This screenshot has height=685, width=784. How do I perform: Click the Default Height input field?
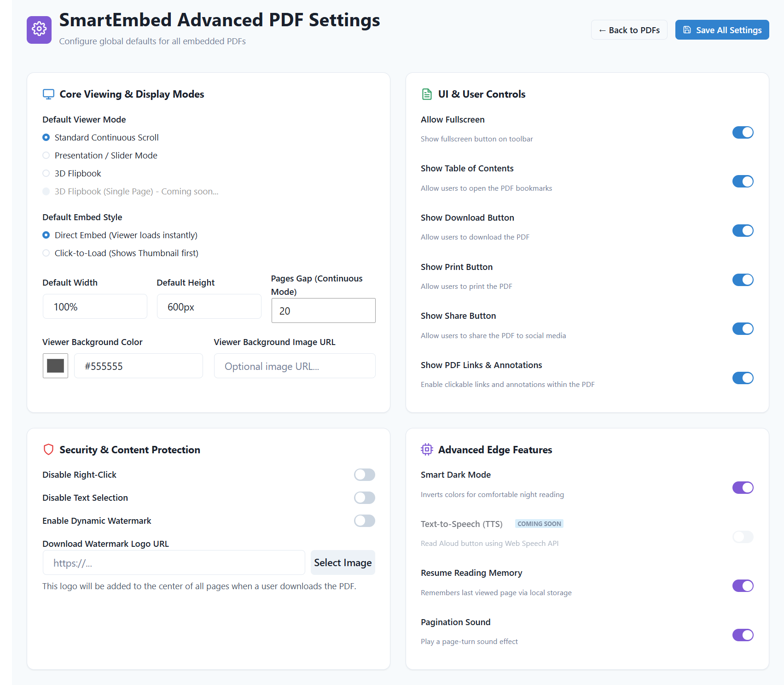click(x=209, y=306)
